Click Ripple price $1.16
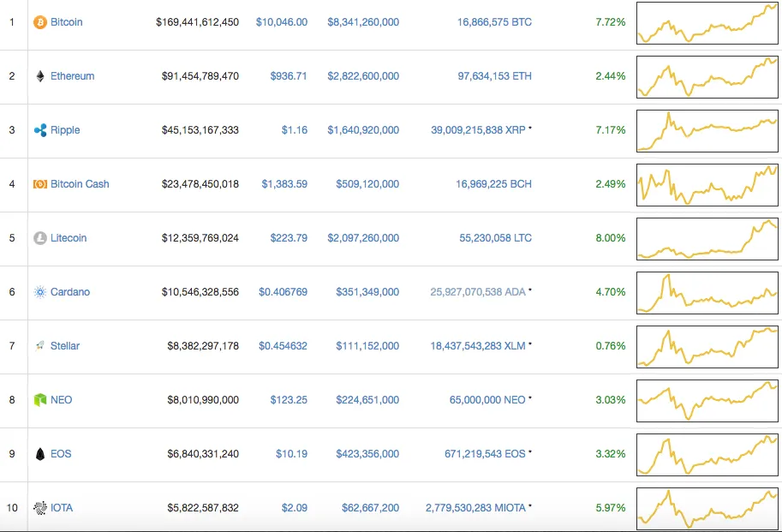This screenshot has width=782, height=532. (295, 130)
